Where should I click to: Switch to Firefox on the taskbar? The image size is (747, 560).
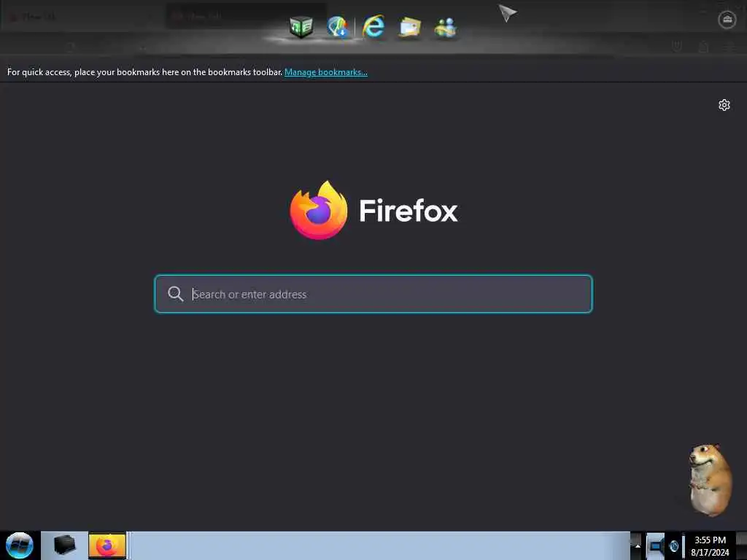tap(107, 545)
